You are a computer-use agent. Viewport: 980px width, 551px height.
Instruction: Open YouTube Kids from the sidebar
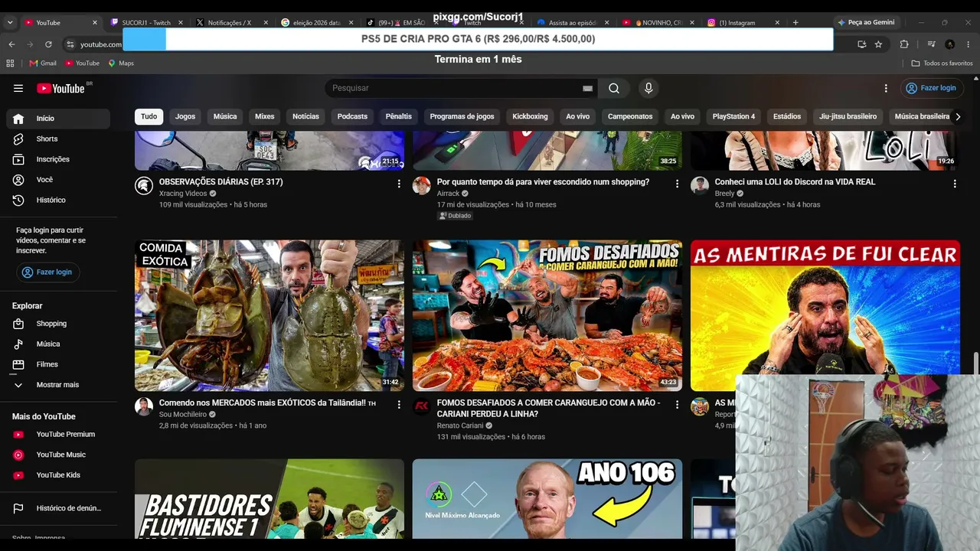[58, 475]
